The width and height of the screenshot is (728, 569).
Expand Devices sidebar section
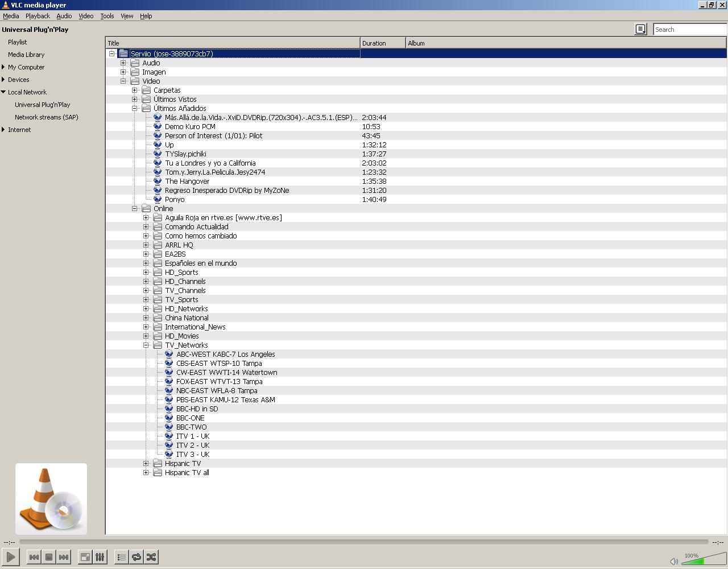click(x=3, y=80)
